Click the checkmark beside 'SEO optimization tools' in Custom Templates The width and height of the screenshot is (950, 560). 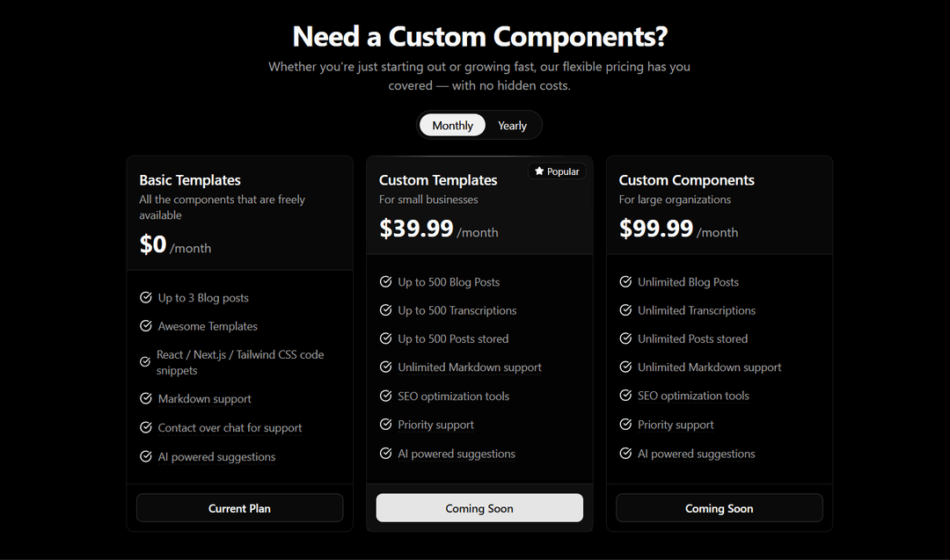click(x=385, y=396)
